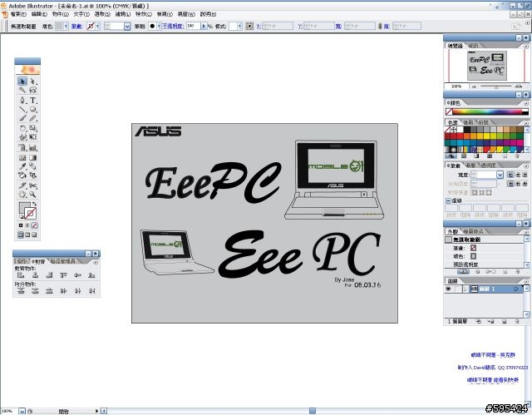Click last distribute objects icon in Align panel
This screenshot has height=415, width=532.
(92, 291)
